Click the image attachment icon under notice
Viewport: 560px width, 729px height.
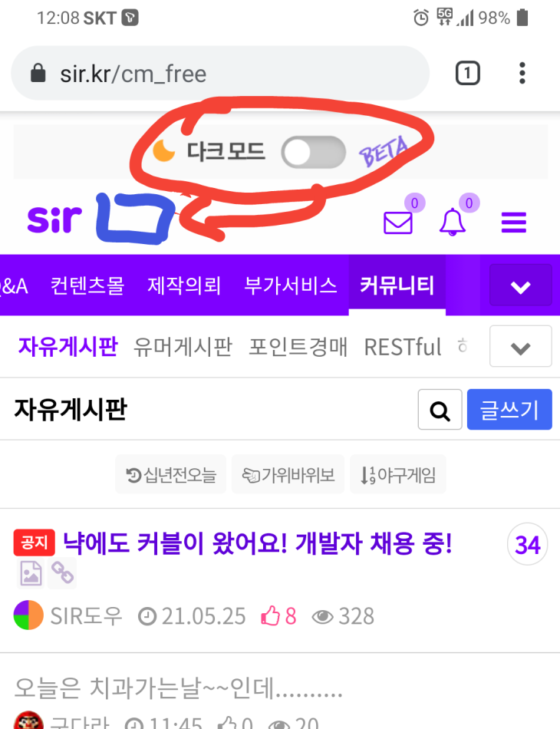point(31,572)
